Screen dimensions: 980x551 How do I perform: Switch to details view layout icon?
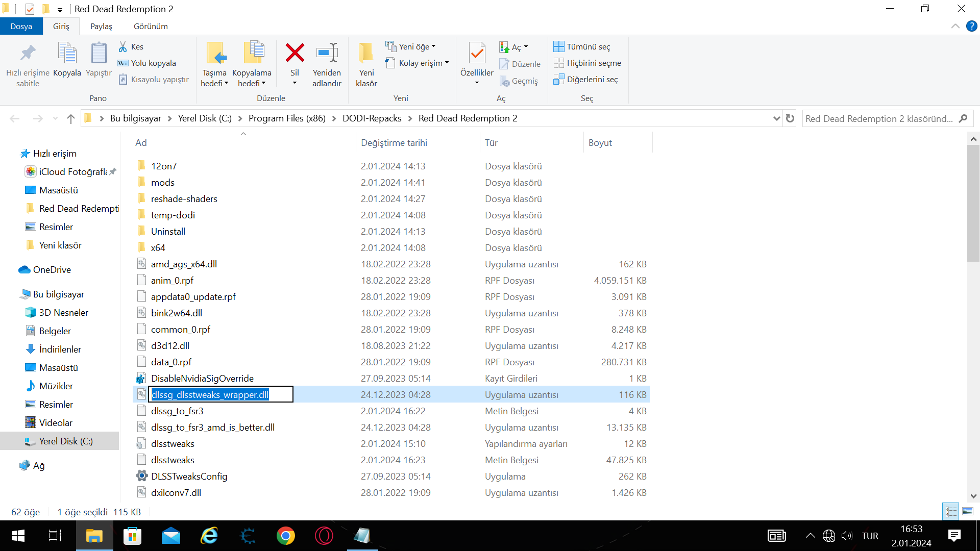[951, 511]
